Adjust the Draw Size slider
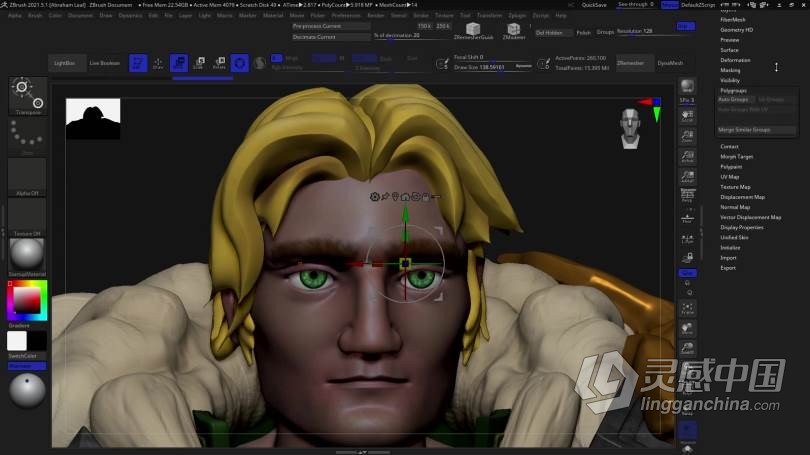The width and height of the screenshot is (810, 455). pos(492,67)
